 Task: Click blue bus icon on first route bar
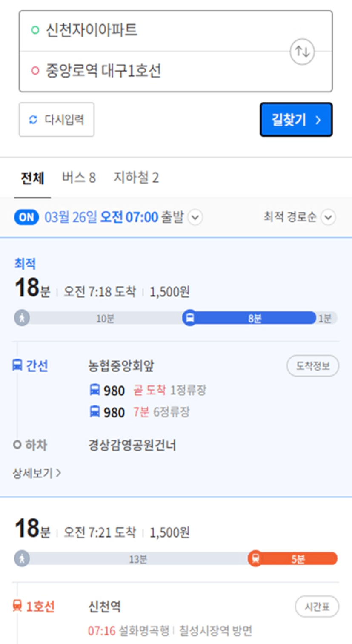point(190,318)
